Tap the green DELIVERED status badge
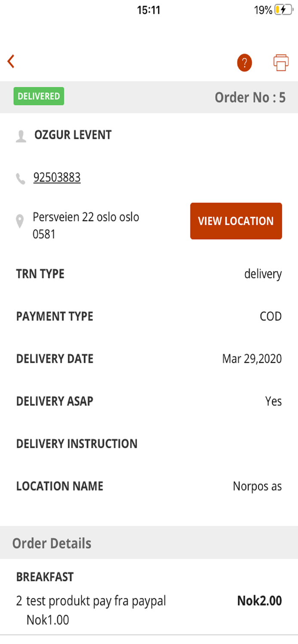The image size is (298, 644). pyautogui.click(x=38, y=96)
